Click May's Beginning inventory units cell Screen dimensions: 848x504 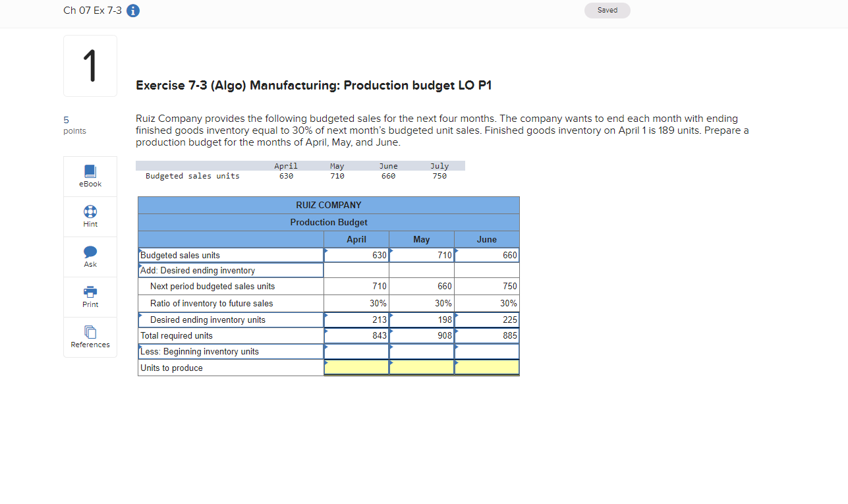click(421, 351)
